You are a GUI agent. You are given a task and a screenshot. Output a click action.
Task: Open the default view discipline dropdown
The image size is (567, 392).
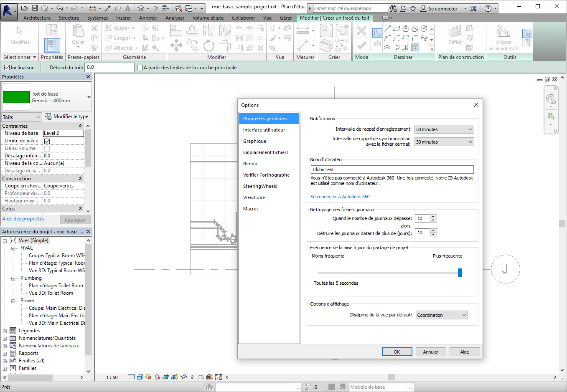pos(442,315)
